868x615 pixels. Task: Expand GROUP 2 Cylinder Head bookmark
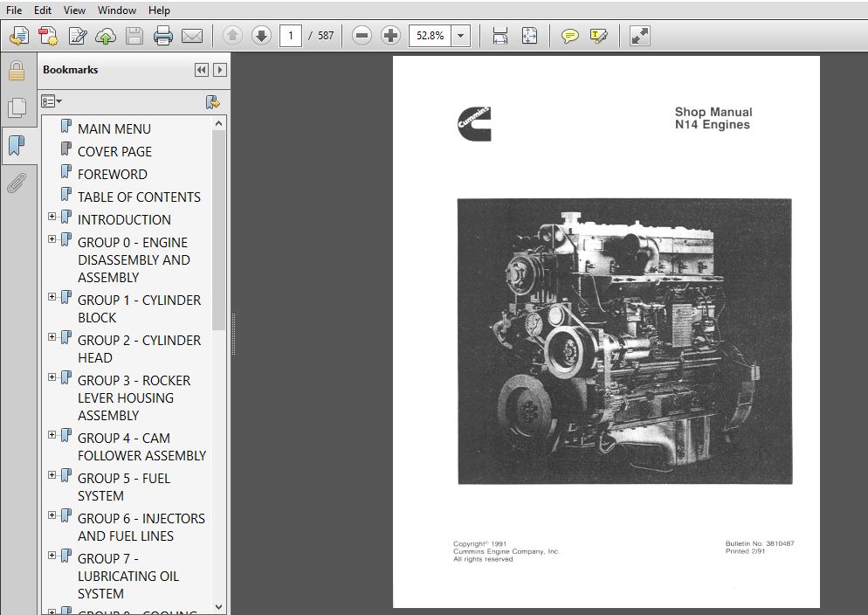52,336
